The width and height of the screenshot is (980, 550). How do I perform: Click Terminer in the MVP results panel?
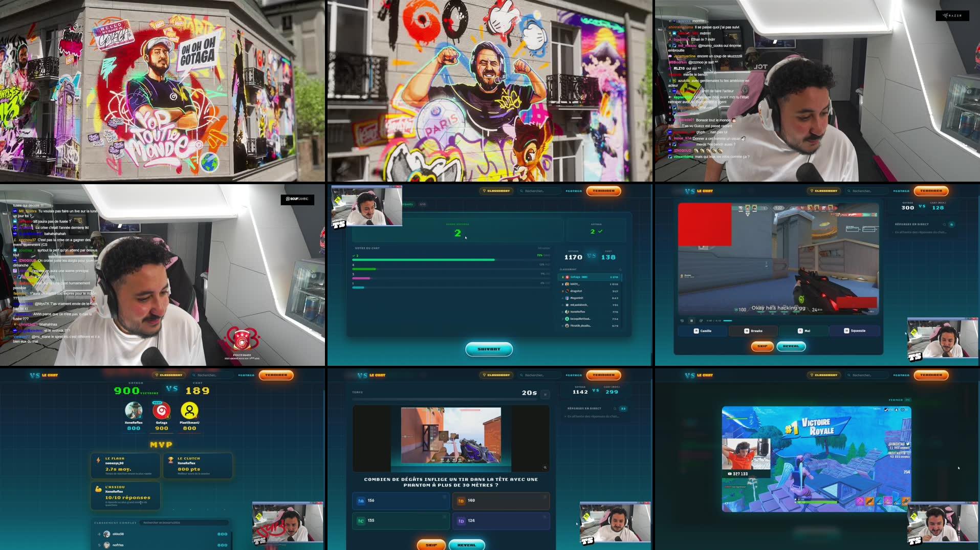[x=276, y=375]
